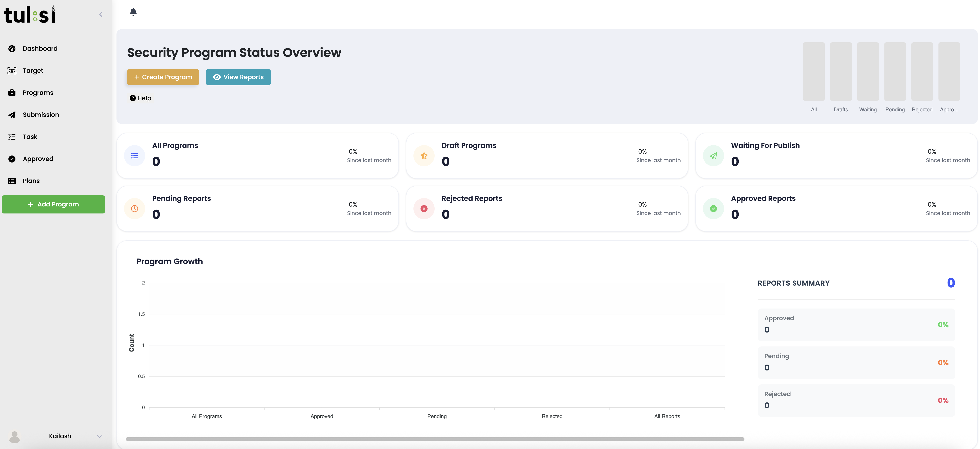Viewport: 980px width, 449px height.
Task: Open the Dashboard menu item
Action: pos(40,49)
